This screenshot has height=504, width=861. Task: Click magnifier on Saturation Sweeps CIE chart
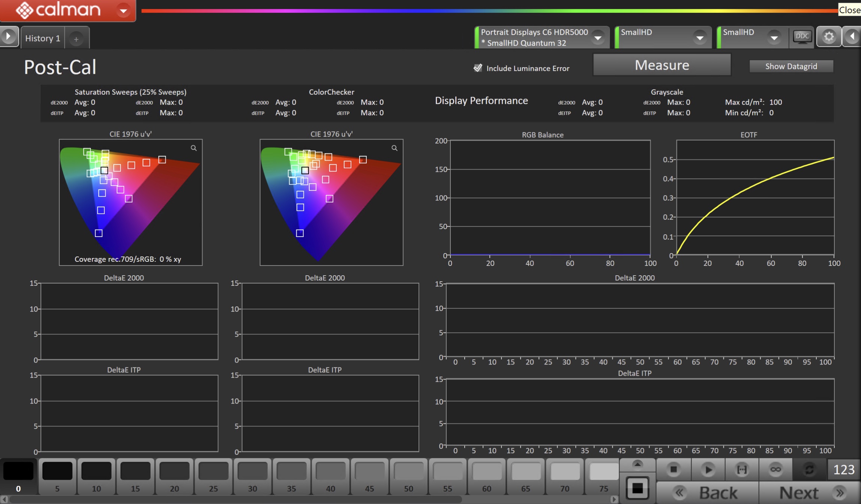[193, 148]
